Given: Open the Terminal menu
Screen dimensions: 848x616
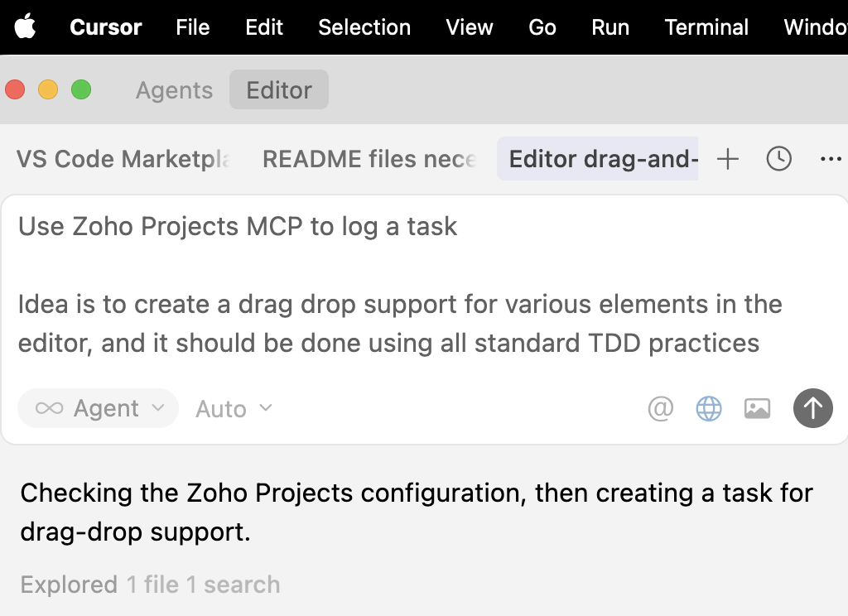Looking at the screenshot, I should 706,26.
